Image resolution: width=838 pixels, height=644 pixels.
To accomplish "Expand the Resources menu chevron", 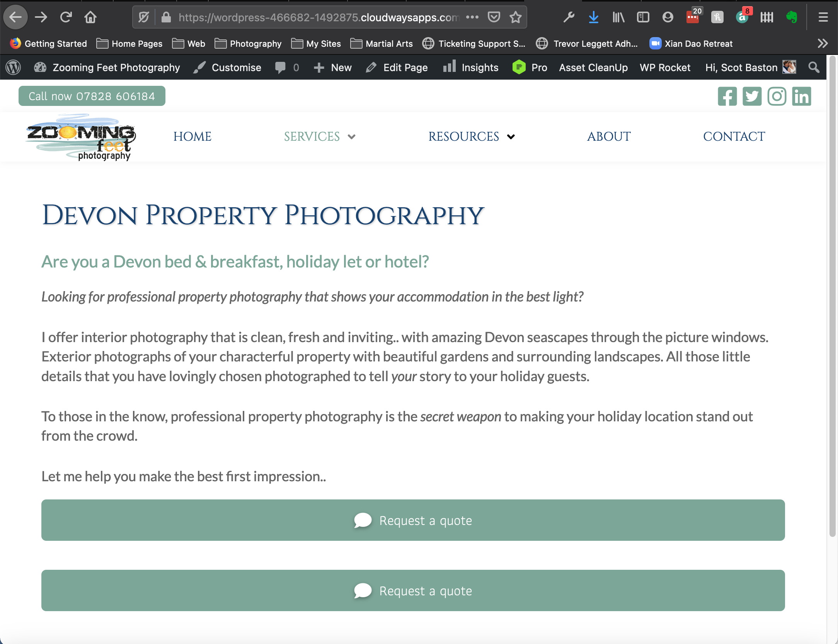I will [x=511, y=137].
